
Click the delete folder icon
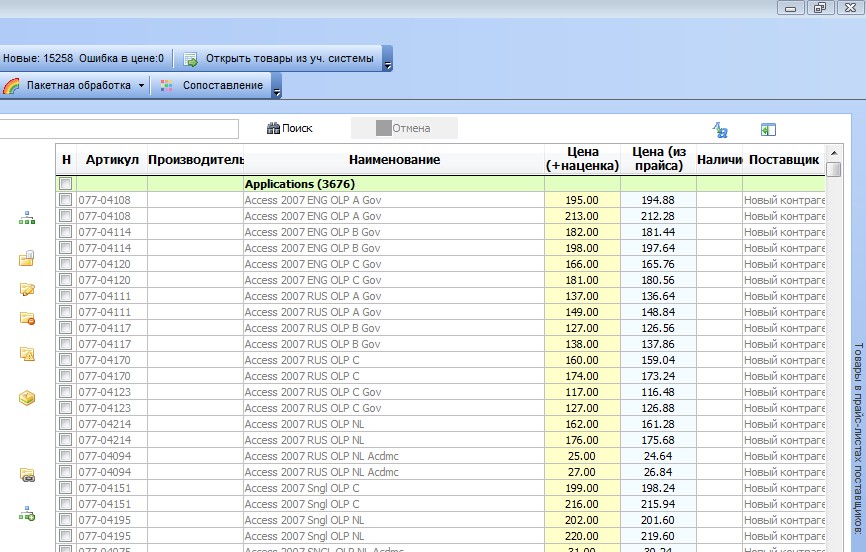[x=27, y=318]
